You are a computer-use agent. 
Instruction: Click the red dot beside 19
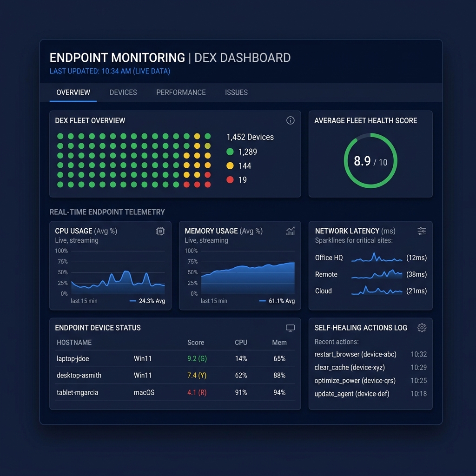tap(230, 180)
